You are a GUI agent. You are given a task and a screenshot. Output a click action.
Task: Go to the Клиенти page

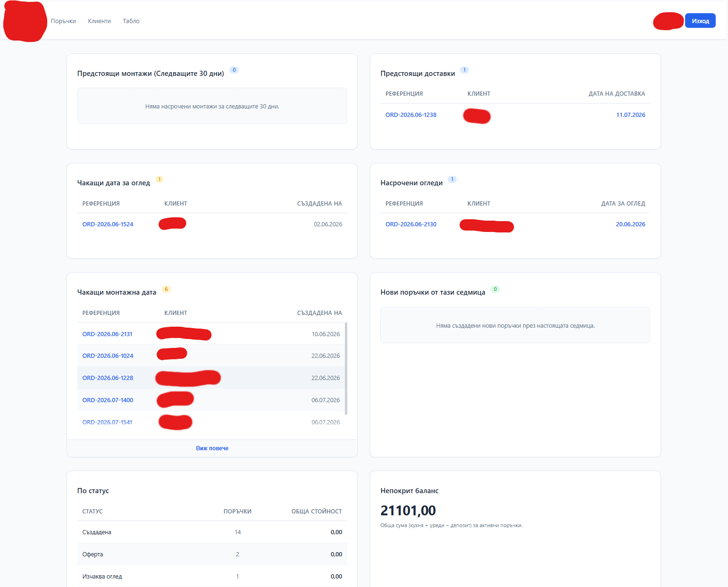tap(99, 21)
